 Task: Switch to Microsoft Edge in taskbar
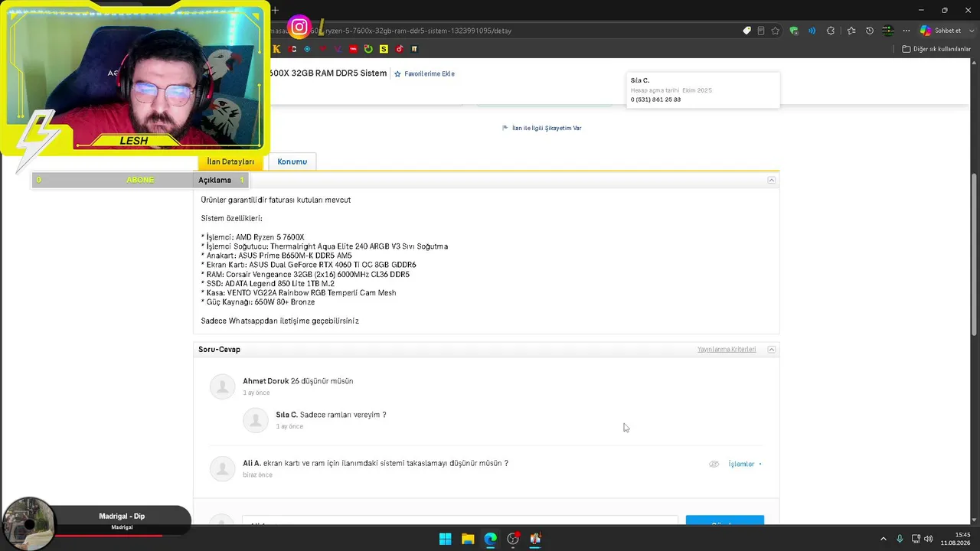[490, 539]
